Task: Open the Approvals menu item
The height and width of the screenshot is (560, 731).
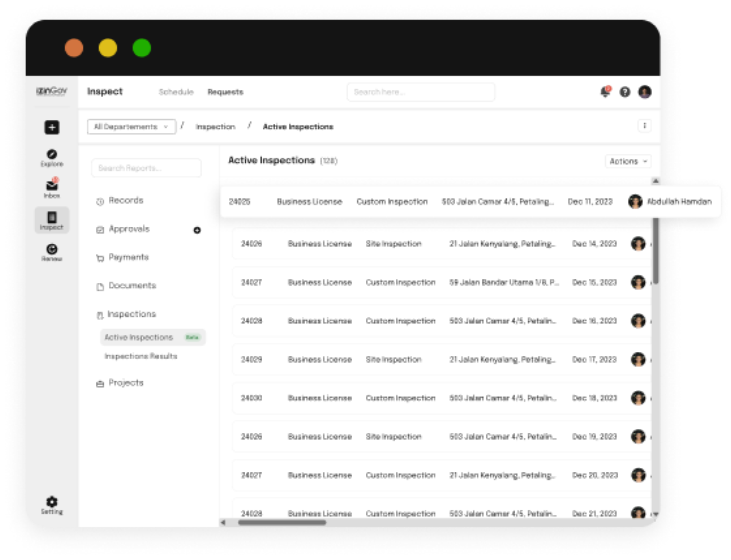Action: (129, 229)
